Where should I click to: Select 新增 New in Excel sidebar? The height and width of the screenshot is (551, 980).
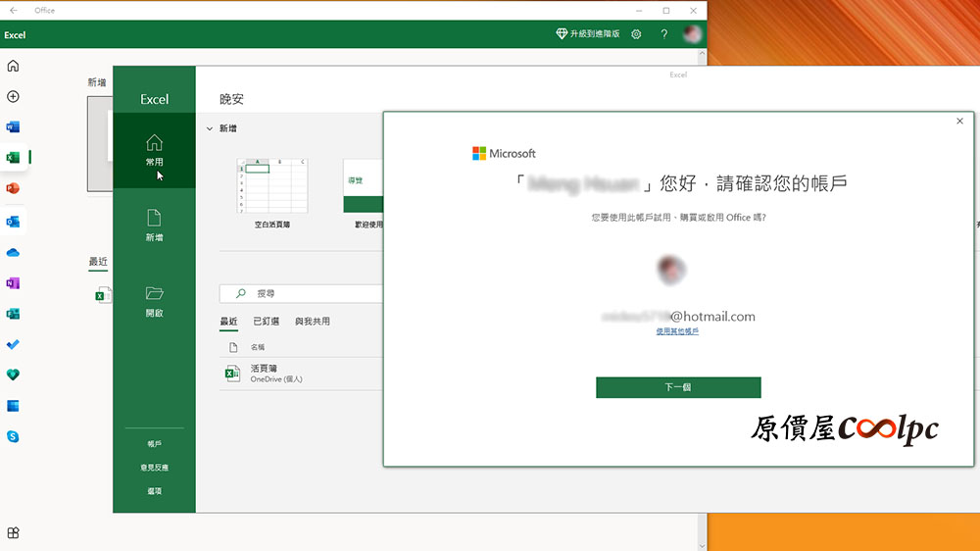click(x=155, y=225)
